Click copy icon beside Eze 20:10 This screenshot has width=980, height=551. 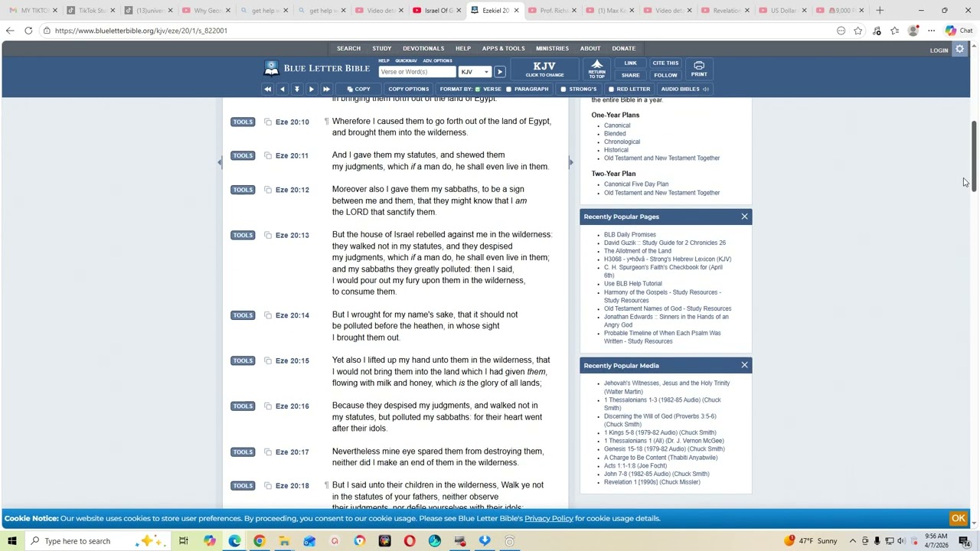[x=268, y=122]
